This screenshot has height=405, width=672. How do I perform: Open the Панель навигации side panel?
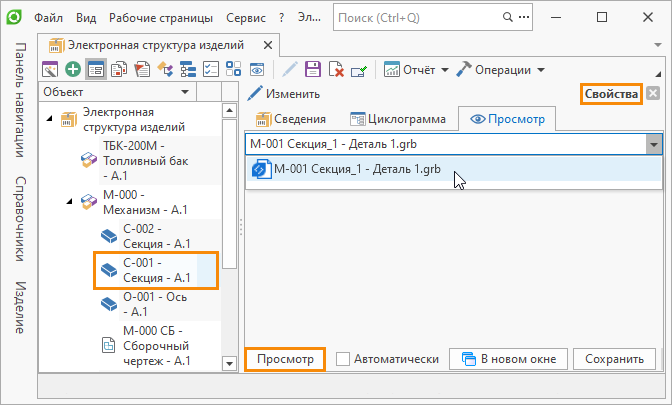20,99
